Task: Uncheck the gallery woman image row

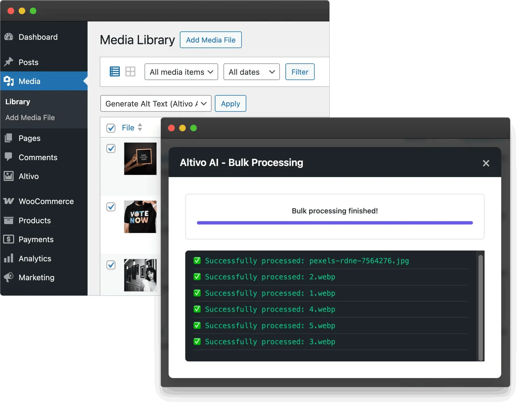Action: pyautogui.click(x=111, y=265)
